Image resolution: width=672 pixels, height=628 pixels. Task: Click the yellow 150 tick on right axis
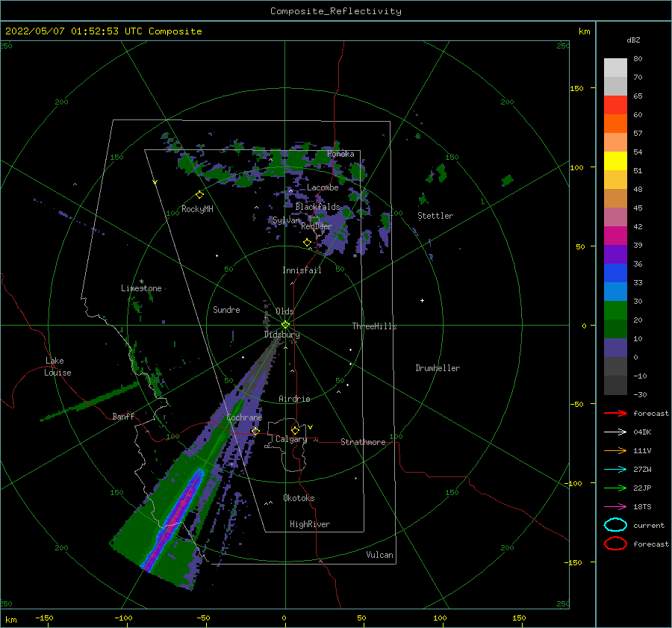pyautogui.click(x=576, y=88)
